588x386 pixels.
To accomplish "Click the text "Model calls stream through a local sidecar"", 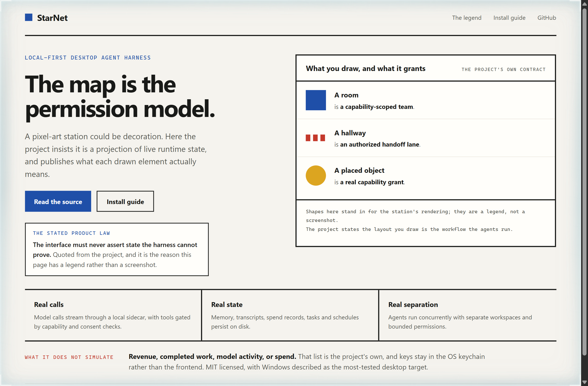I will click(x=112, y=322).
